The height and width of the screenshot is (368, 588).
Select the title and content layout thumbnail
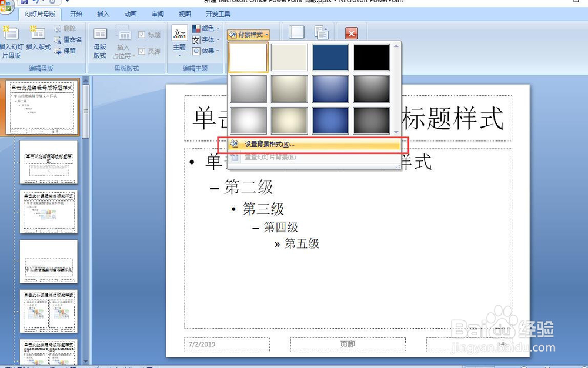click(49, 212)
